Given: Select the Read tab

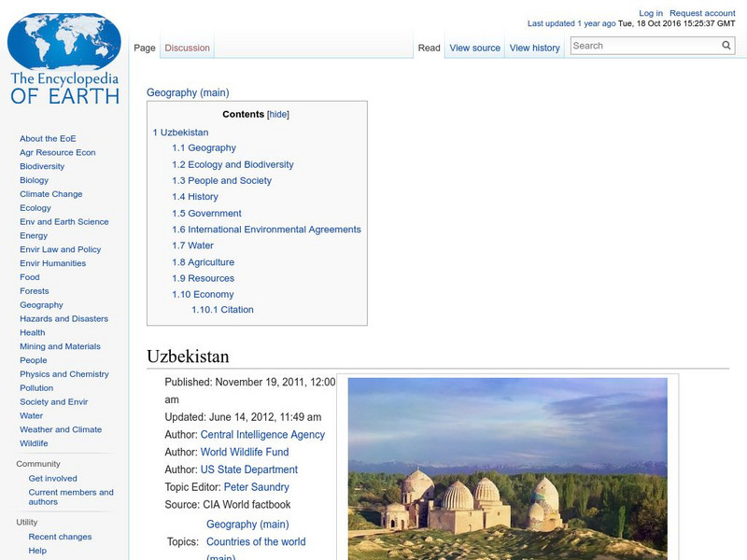Looking at the screenshot, I should pos(429,47).
